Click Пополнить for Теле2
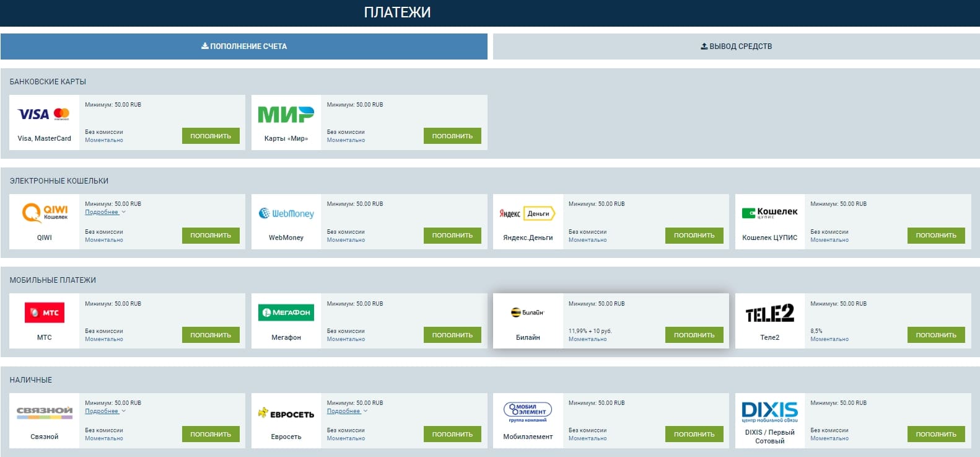980x457 pixels. tap(936, 335)
